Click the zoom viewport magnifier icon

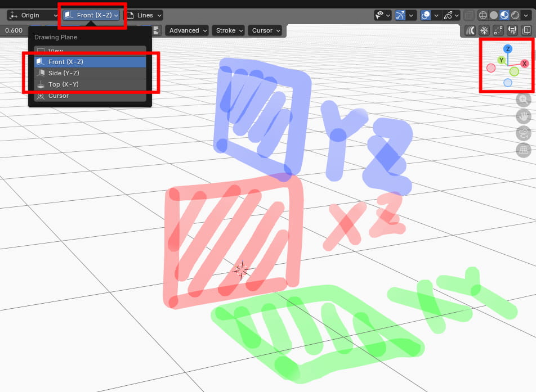[x=524, y=100]
